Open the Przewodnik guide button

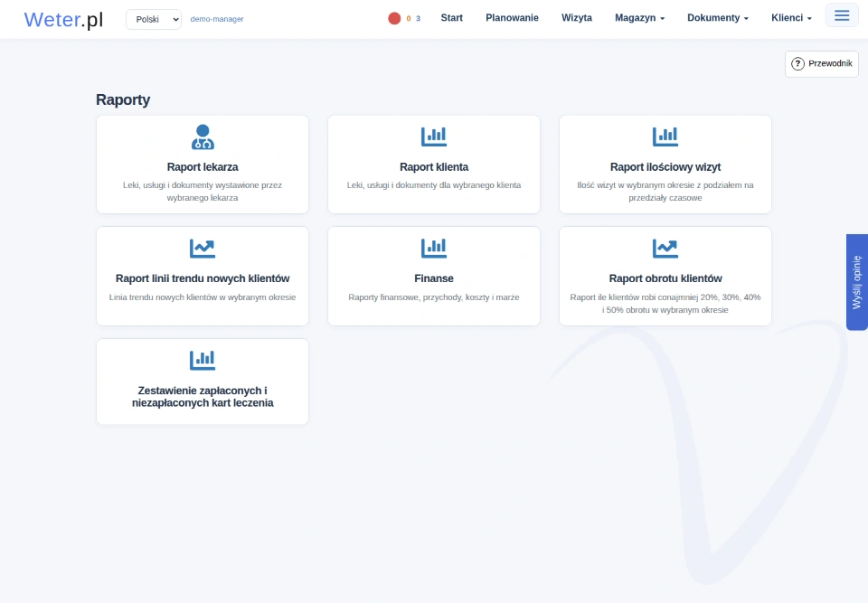[x=822, y=63]
